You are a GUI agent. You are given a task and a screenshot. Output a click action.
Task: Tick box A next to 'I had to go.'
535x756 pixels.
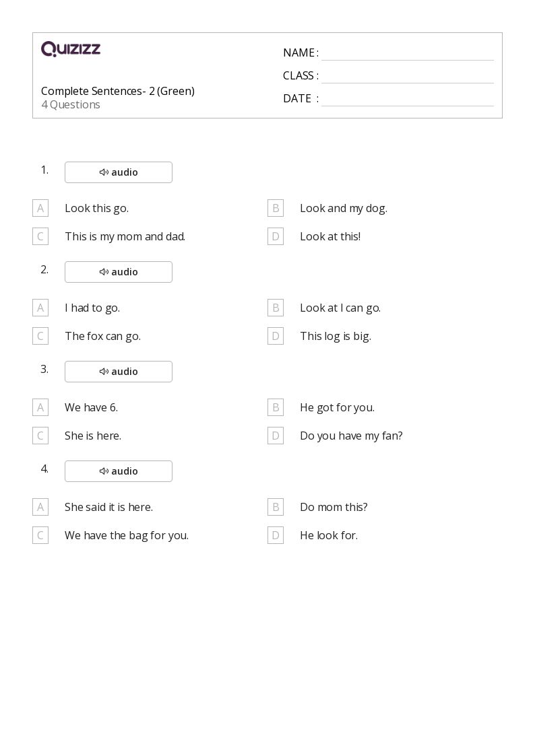click(40, 308)
